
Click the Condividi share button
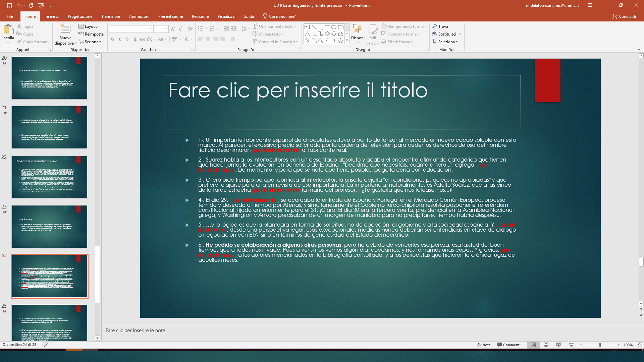pos(624,16)
